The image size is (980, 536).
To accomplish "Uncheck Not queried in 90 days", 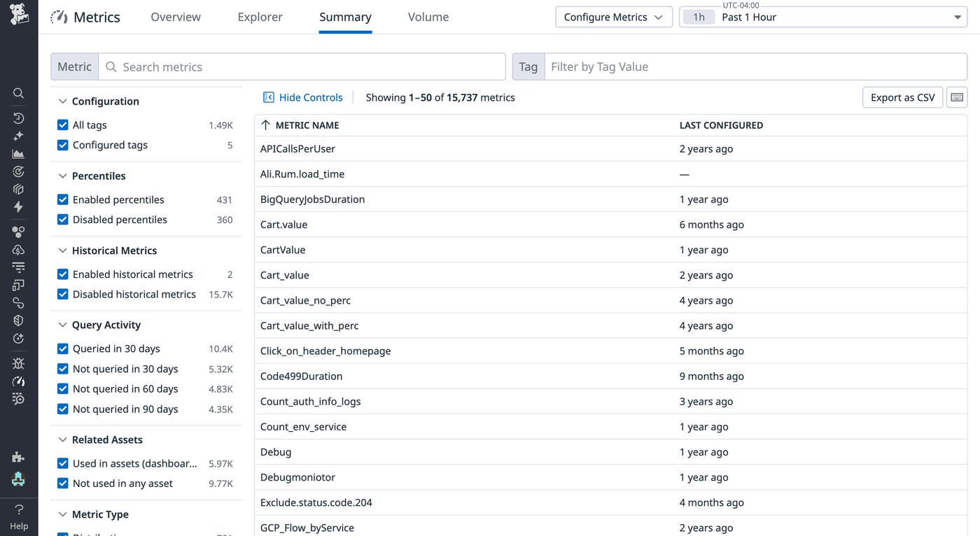I will tap(62, 409).
